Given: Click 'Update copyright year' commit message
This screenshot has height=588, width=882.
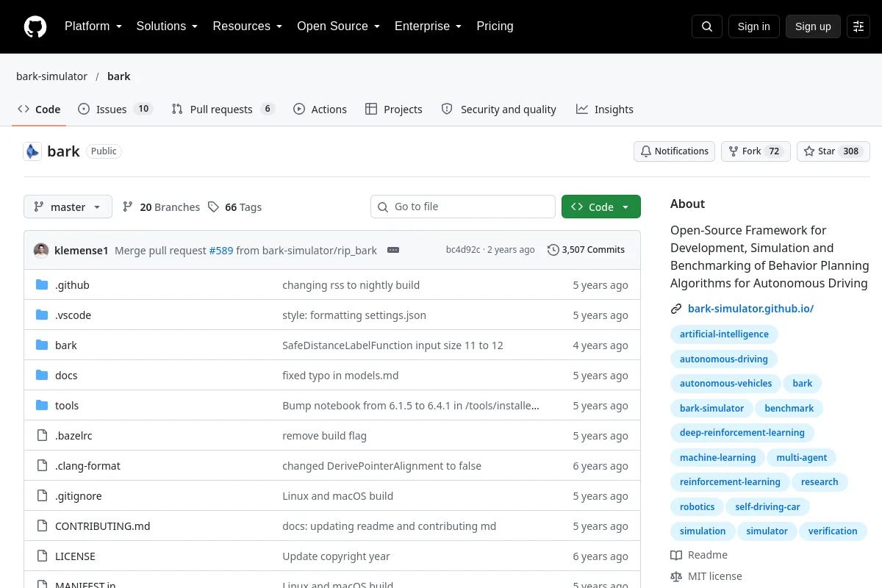Looking at the screenshot, I should click(x=336, y=556).
